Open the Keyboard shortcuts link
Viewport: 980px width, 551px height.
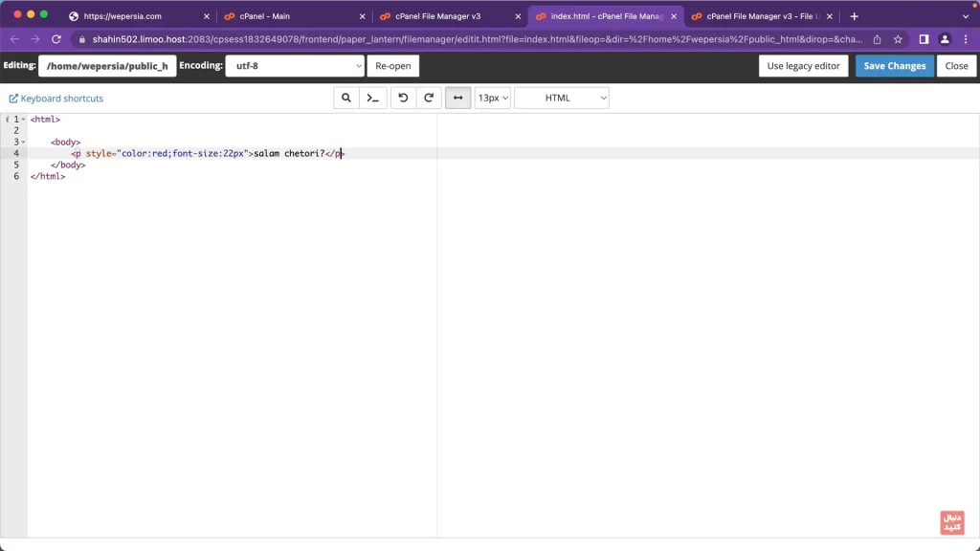tap(56, 99)
